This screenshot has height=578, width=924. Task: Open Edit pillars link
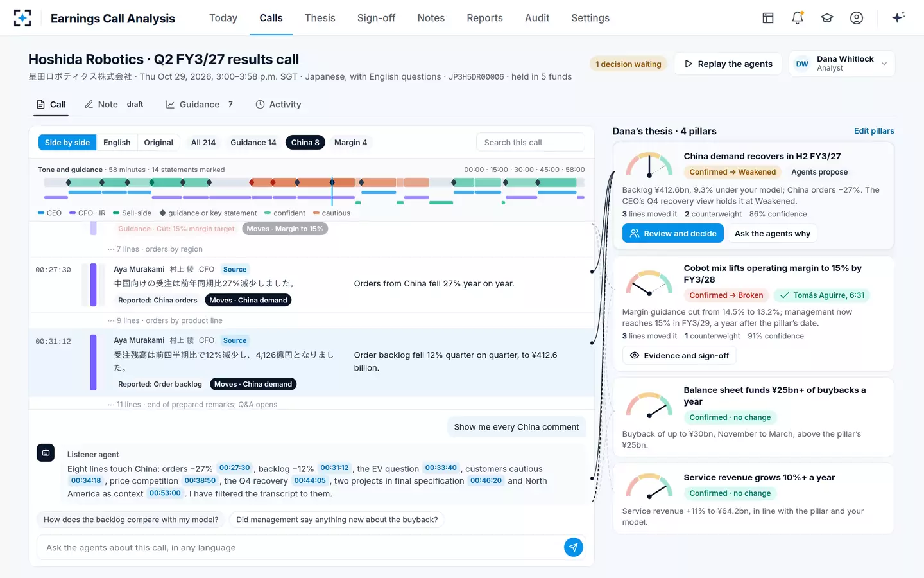point(874,131)
